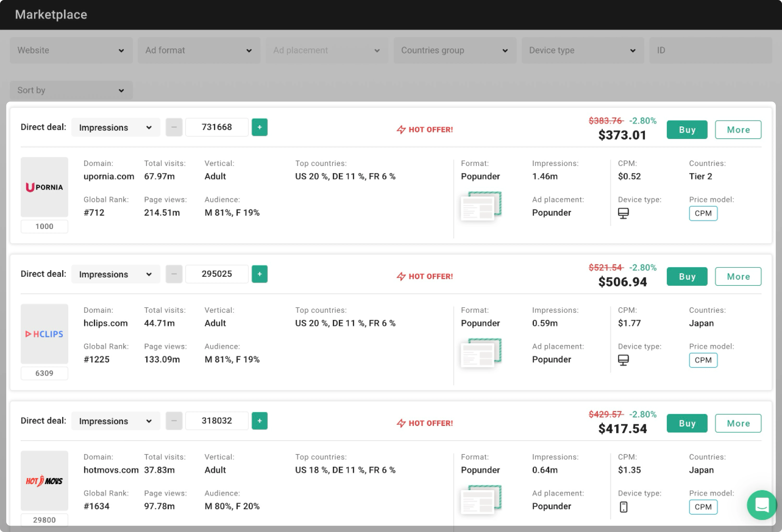Click the Upornia site logo thumbnail
This screenshot has width=782, height=532.
[x=44, y=187]
